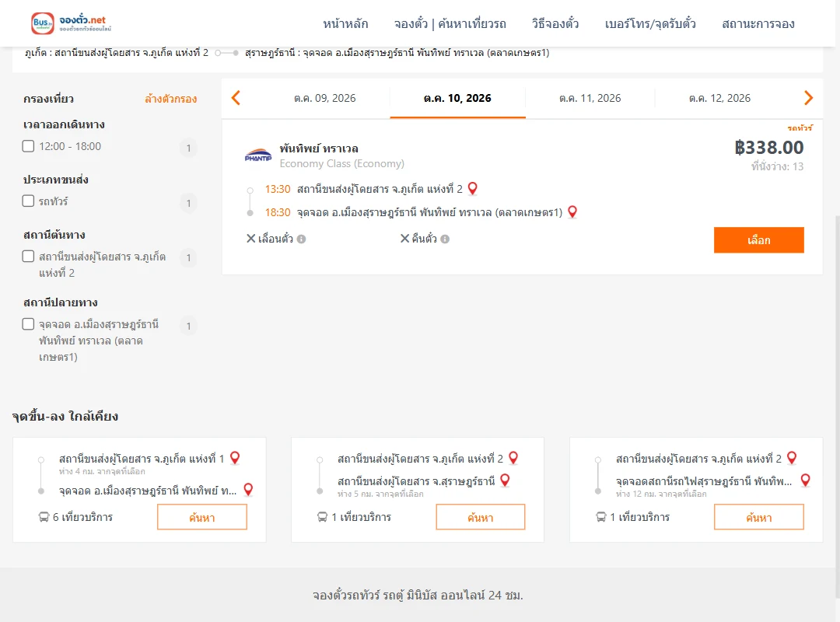Toggle the 12:00 - 18:00 departure time filter

pyautogui.click(x=29, y=146)
